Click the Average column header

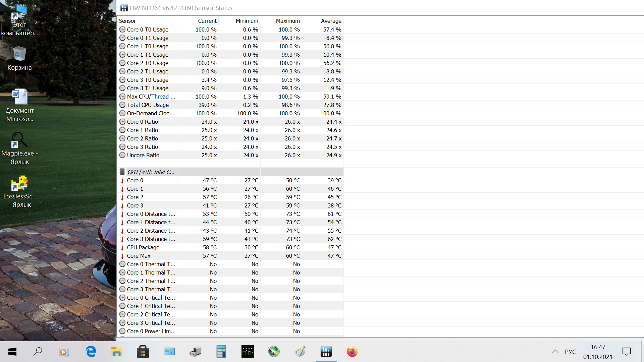[x=331, y=21]
